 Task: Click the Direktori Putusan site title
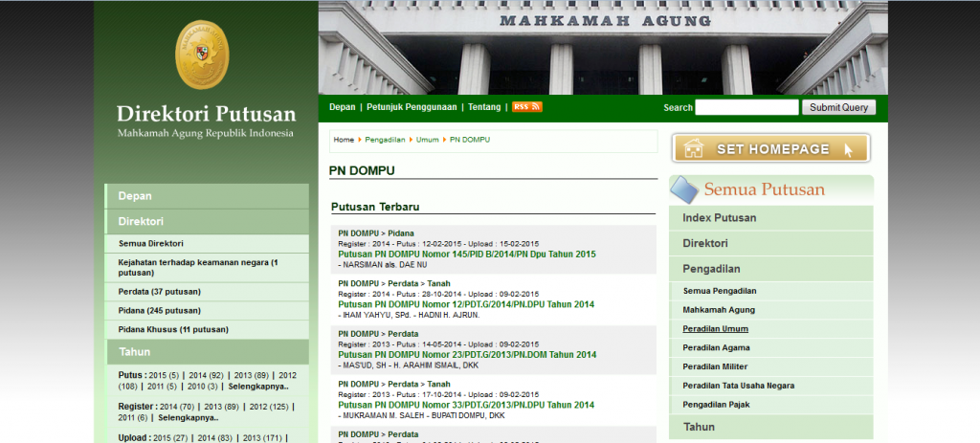point(207,114)
